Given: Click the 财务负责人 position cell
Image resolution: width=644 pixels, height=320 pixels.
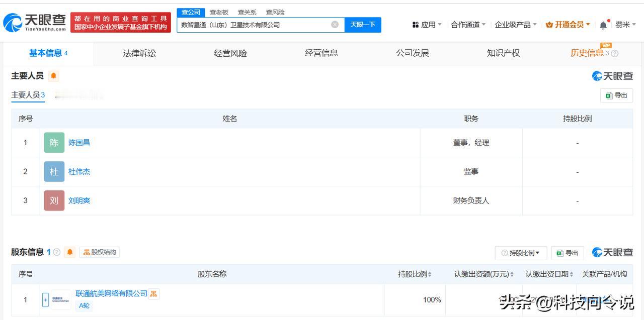Looking at the screenshot, I should pos(471,201).
